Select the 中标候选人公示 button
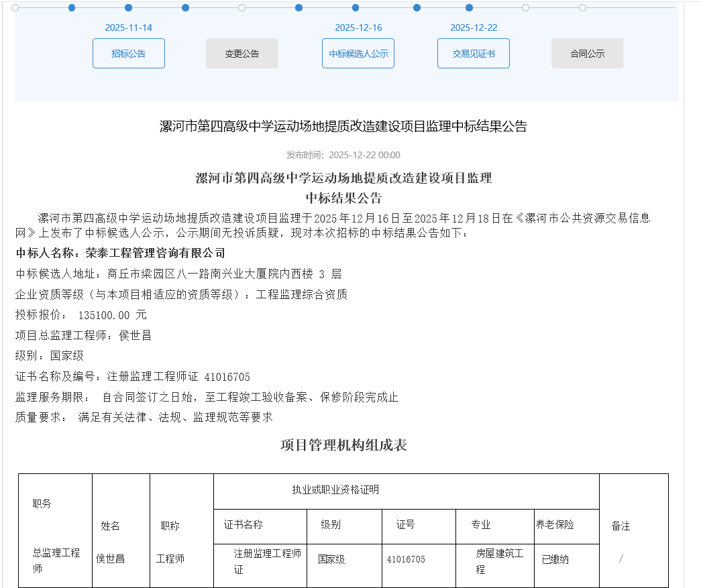Viewport: 701px width, 588px height. point(358,54)
